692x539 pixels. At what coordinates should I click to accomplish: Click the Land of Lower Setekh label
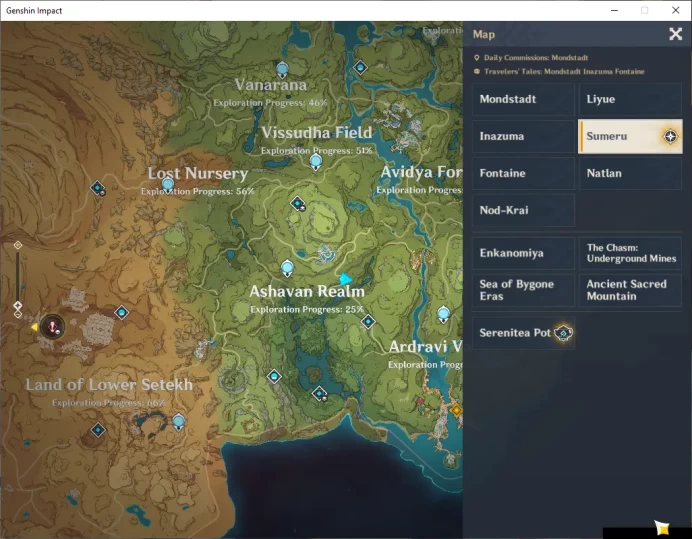click(109, 385)
